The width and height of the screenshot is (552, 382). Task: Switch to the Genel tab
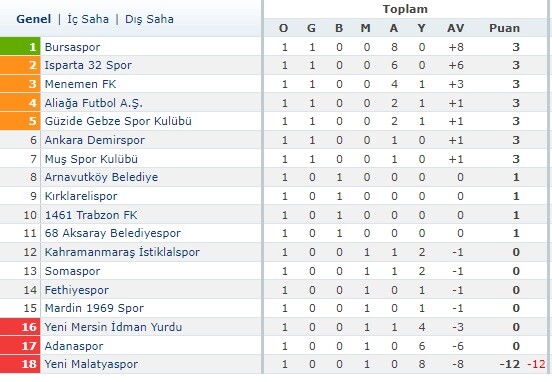click(x=33, y=19)
